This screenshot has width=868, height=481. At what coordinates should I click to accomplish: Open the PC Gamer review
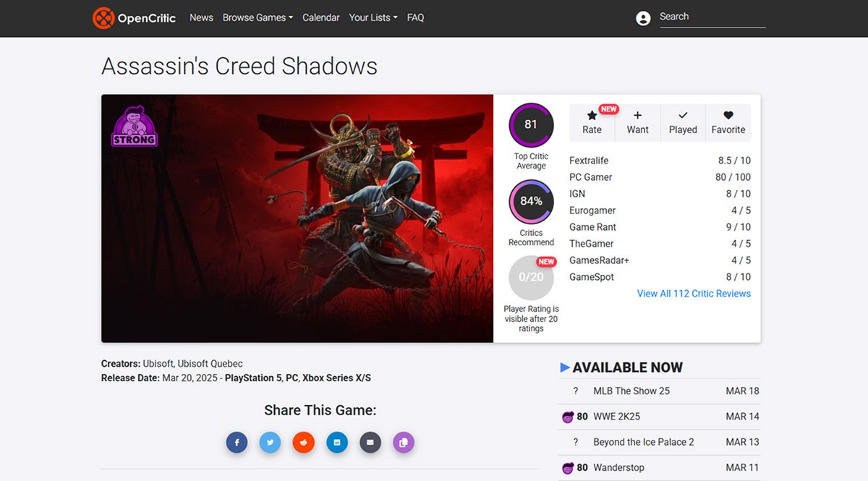coord(591,177)
